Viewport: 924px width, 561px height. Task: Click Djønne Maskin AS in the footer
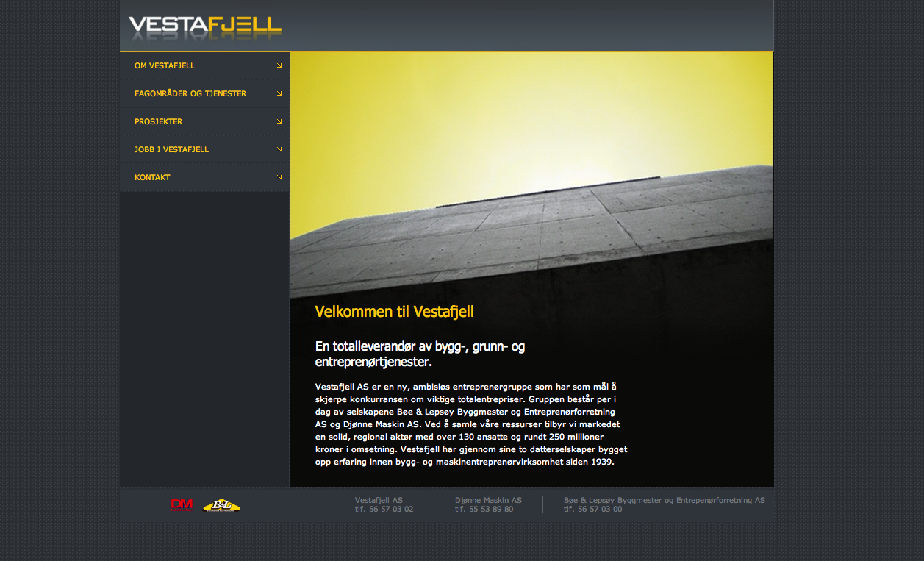tap(488, 500)
